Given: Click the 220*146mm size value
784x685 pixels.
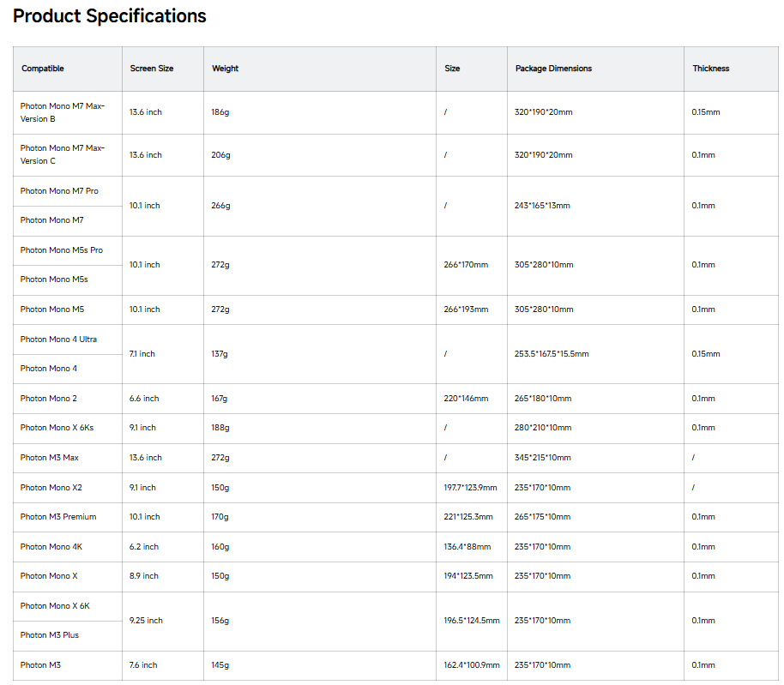Looking at the screenshot, I should [x=466, y=399].
